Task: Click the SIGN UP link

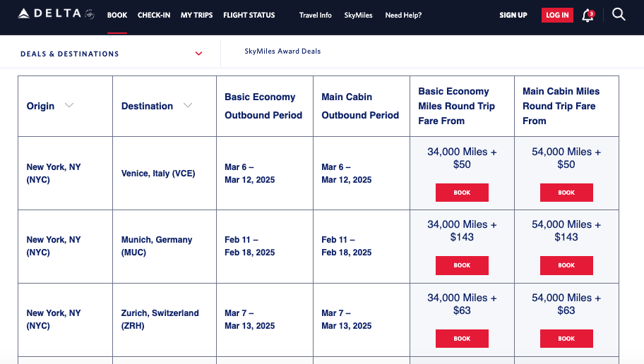Action: [x=513, y=16]
